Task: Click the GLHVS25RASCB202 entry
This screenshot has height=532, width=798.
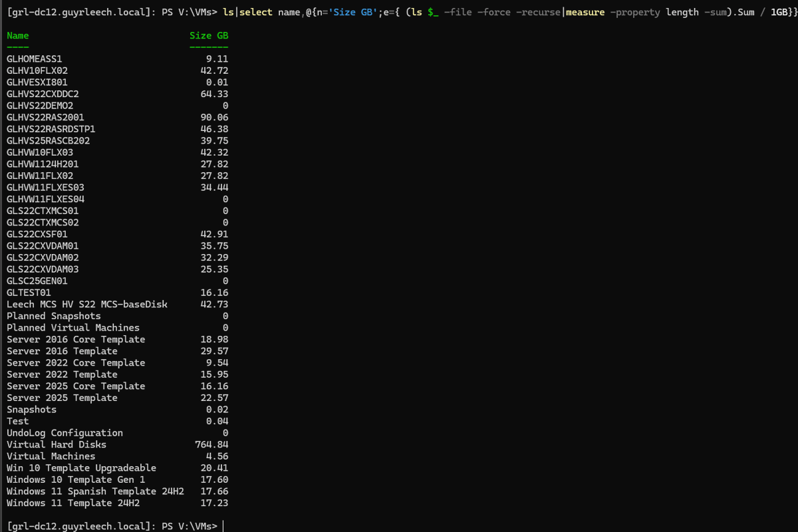Action: click(49, 141)
